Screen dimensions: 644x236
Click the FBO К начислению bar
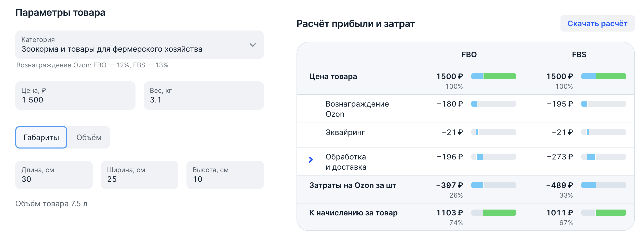click(494, 213)
